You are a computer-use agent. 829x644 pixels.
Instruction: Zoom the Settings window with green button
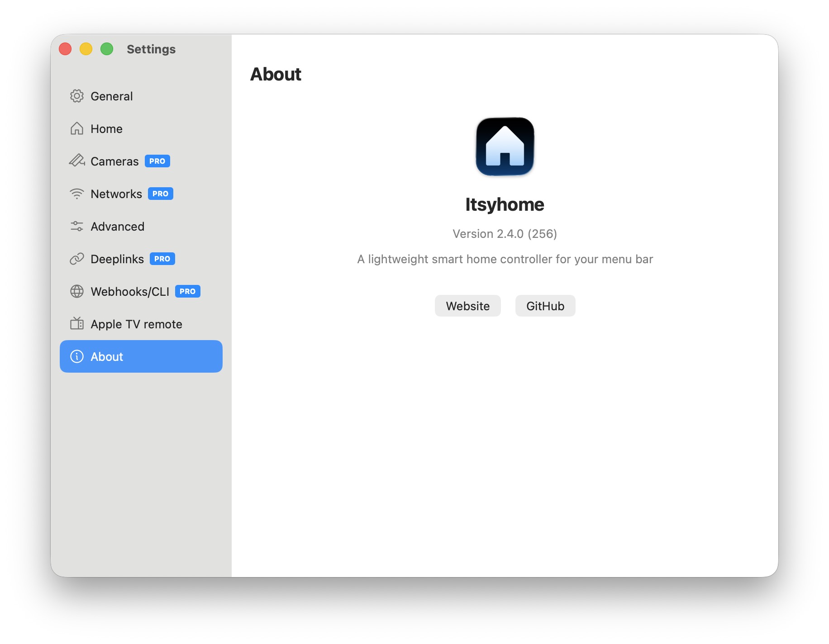click(107, 49)
